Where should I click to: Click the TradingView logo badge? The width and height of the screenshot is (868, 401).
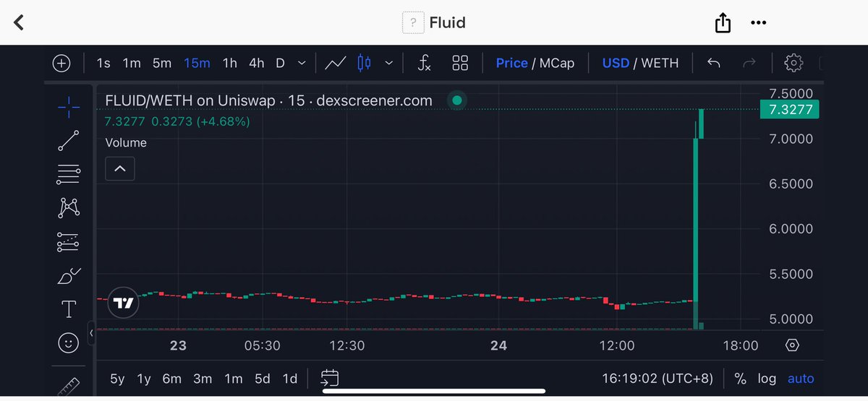[x=124, y=303]
